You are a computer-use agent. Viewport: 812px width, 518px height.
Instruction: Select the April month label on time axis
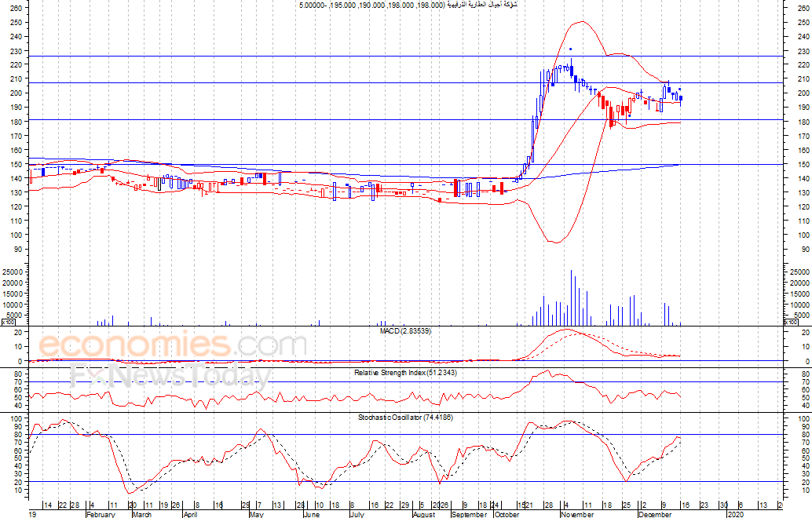(x=191, y=514)
